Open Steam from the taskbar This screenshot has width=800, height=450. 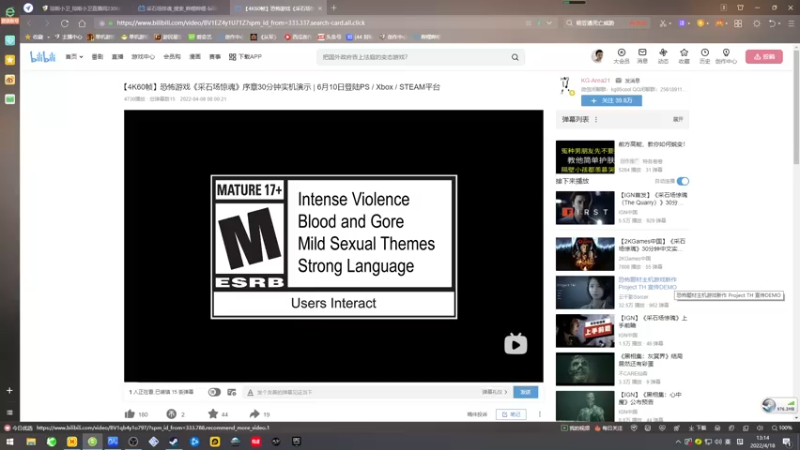[174, 441]
